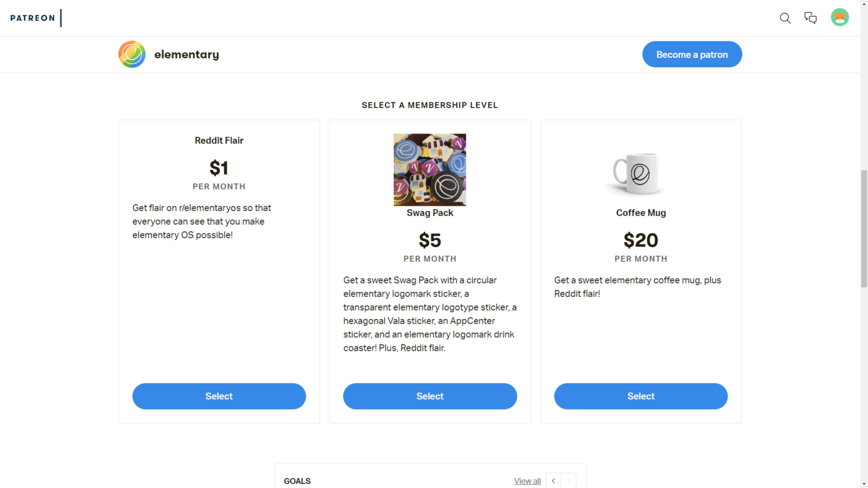The width and height of the screenshot is (868, 488).
Task: Open the View all goals link
Action: pyautogui.click(x=527, y=481)
